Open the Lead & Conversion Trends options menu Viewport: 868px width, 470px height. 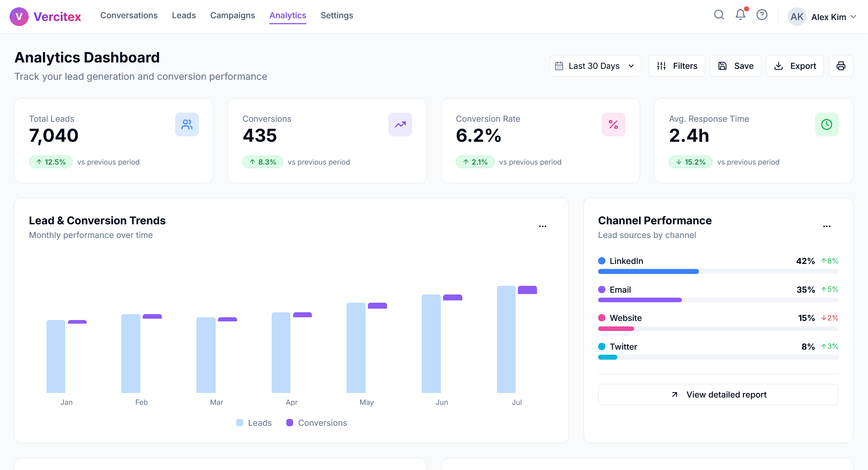[x=542, y=226]
